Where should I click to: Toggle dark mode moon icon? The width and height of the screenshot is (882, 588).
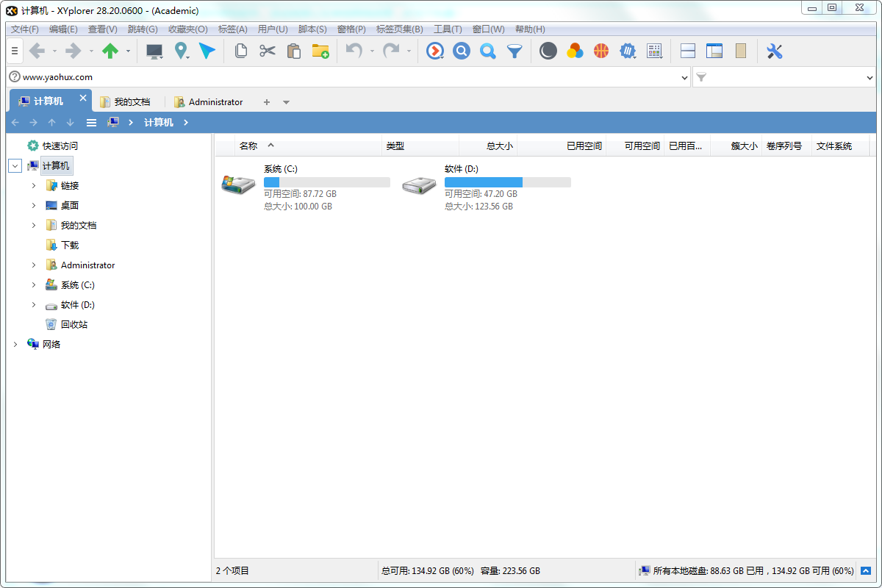click(x=548, y=51)
